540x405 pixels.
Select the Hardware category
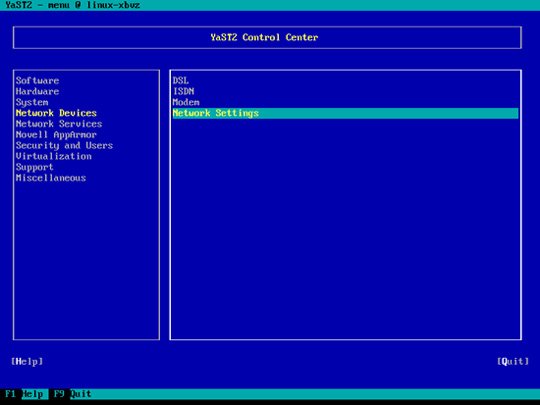[x=37, y=91]
